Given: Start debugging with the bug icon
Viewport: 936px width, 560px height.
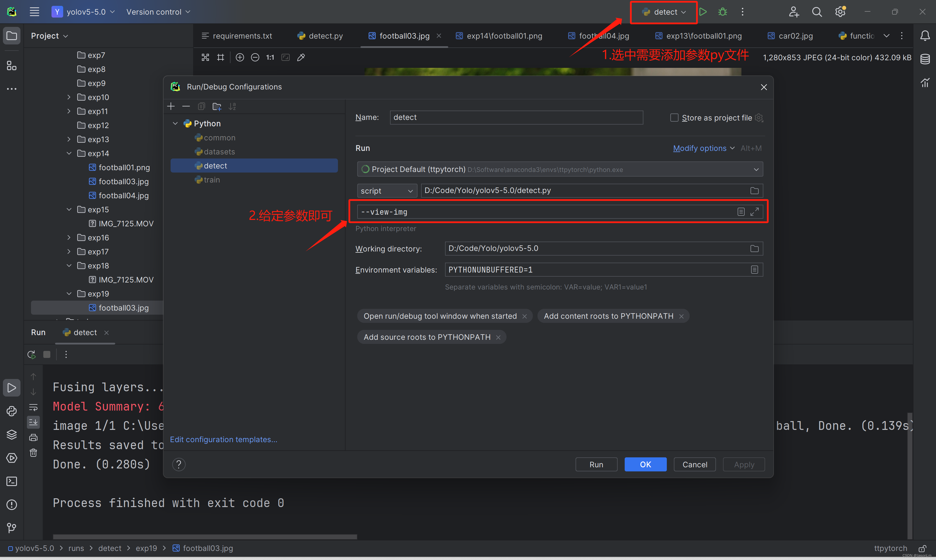Looking at the screenshot, I should [x=722, y=12].
